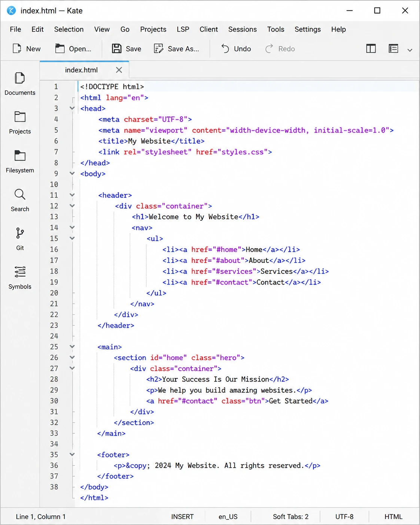Viewport: 420px width, 525px height.
Task: Click line number 20 in the gutter
Action: click(54, 293)
